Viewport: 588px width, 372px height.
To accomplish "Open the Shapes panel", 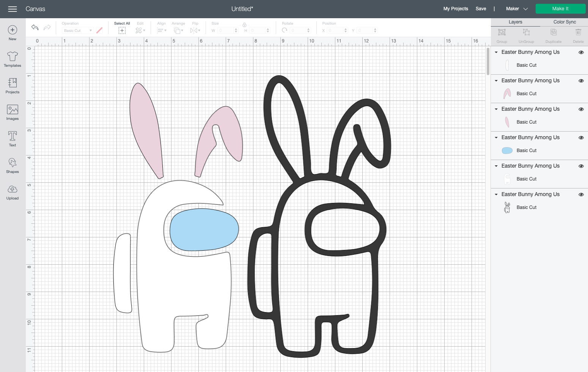I will (x=12, y=165).
